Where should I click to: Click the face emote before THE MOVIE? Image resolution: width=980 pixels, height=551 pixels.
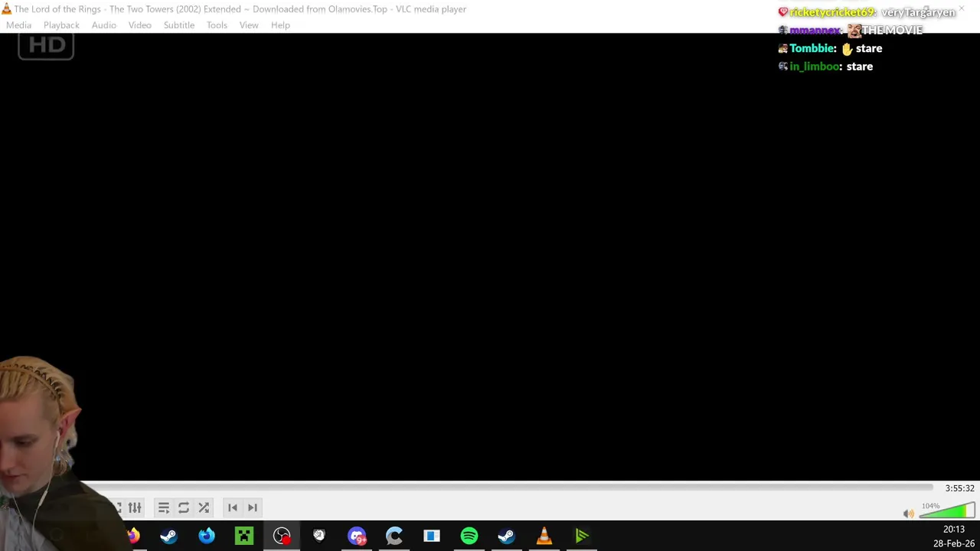(854, 31)
